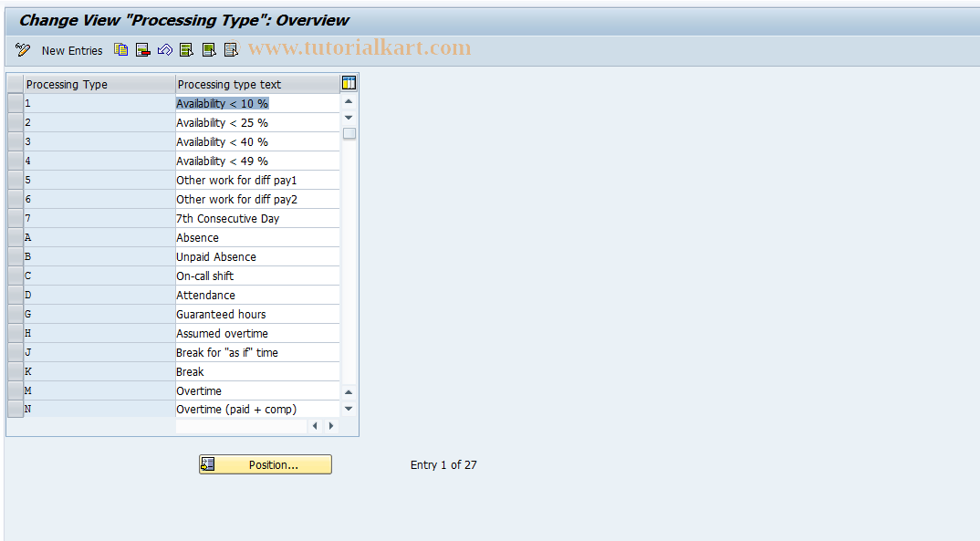Click the 'Attendance' text field
The height and width of the screenshot is (541, 980).
(257, 295)
